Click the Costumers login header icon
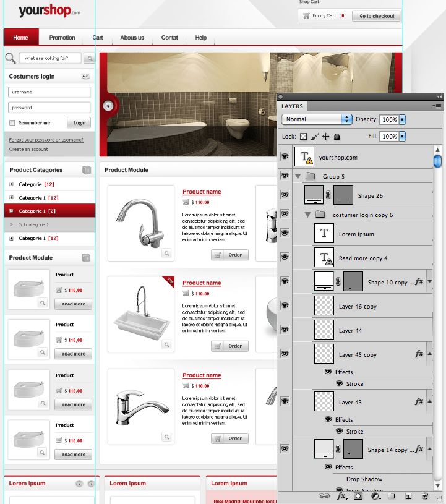 click(x=85, y=76)
